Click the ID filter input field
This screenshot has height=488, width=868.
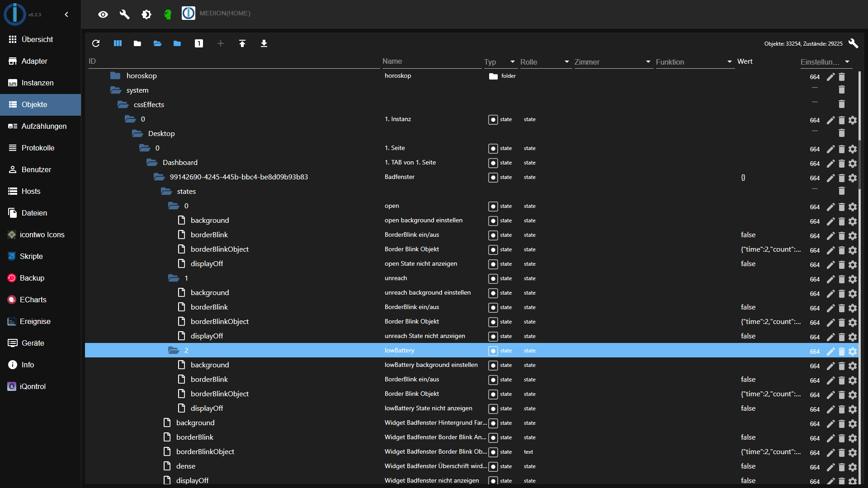pos(234,61)
